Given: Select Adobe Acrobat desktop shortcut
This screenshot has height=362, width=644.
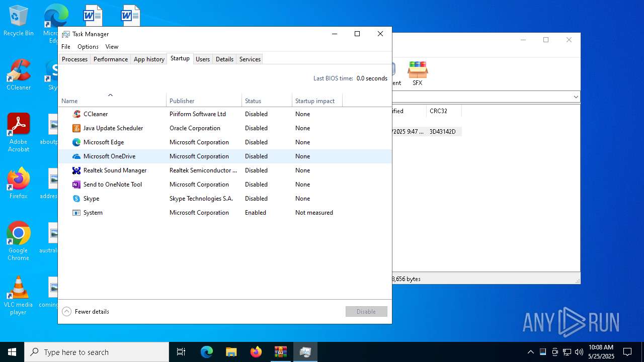Looking at the screenshot, I should pos(19,133).
